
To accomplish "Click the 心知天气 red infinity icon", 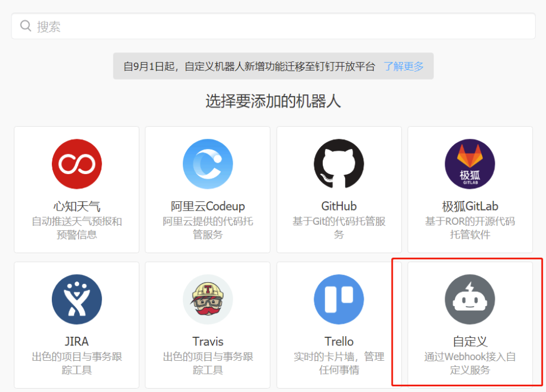I will click(x=77, y=164).
